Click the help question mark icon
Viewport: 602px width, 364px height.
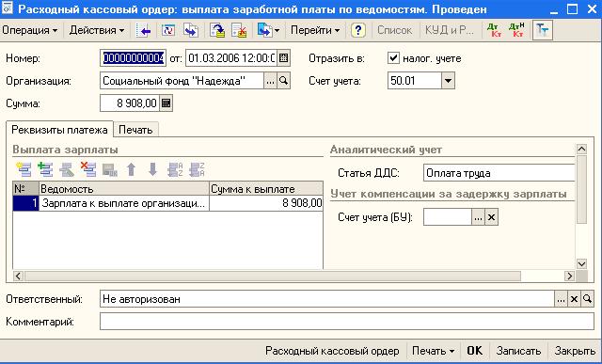357,30
